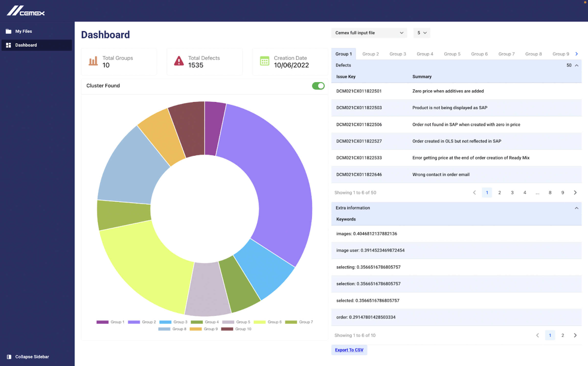Image resolution: width=588 pixels, height=366 pixels.
Task: Go to page 2 of keywords
Action: [563, 335]
